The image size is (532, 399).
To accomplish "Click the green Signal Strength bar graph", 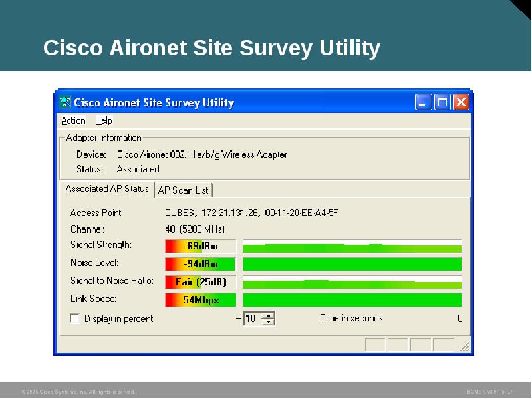I will 352,245.
